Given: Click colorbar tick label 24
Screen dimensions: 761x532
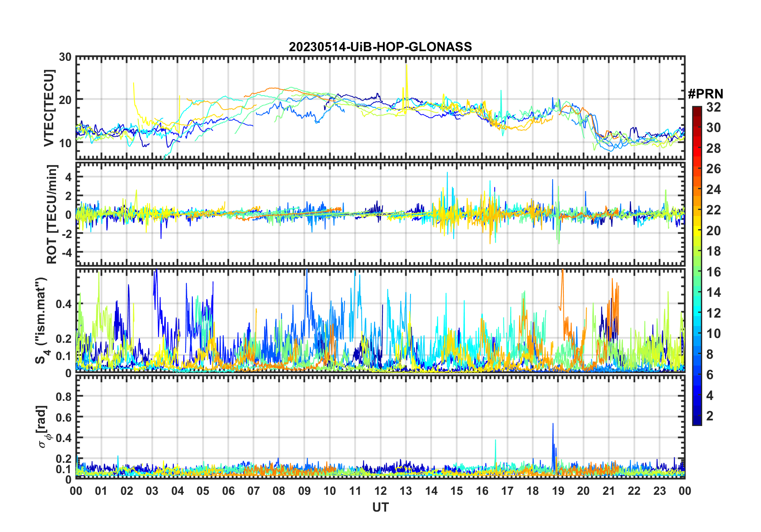Looking at the screenshot, I should tap(713, 190).
